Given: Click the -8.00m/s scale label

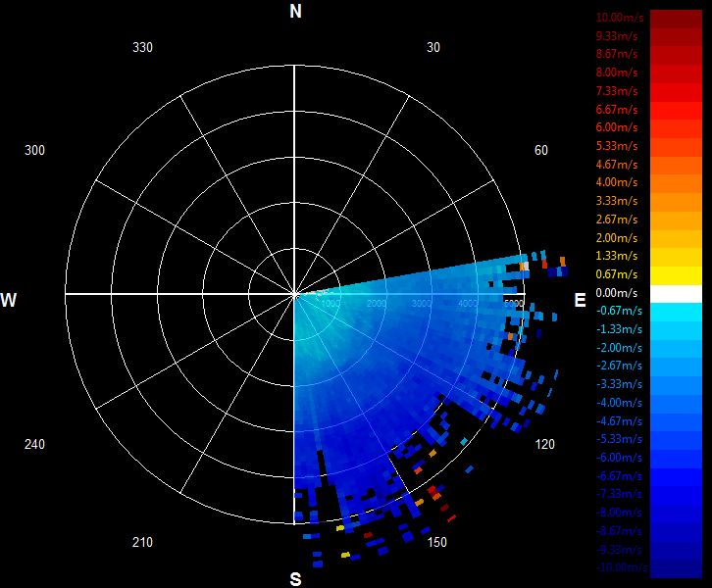Looking at the screenshot, I should coord(619,513).
